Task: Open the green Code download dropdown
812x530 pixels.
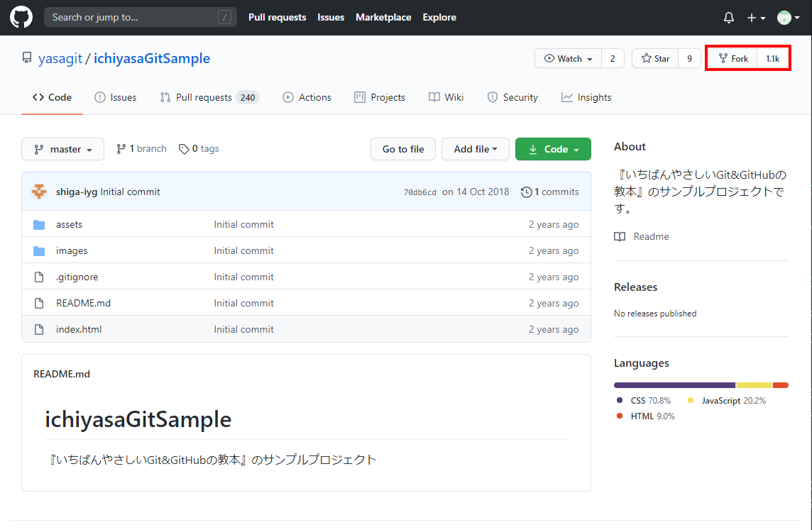Action: click(553, 149)
